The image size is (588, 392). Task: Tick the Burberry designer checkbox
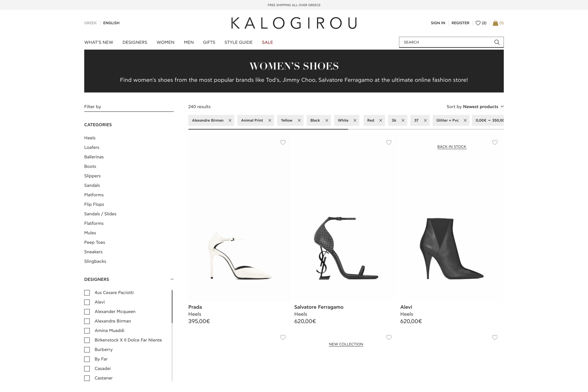[87, 350]
